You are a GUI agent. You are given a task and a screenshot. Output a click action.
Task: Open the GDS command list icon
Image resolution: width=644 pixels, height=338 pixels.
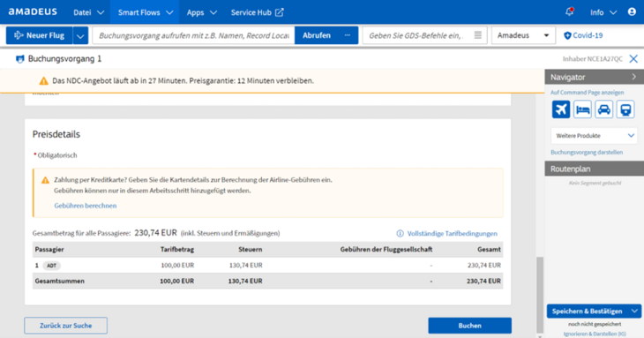click(x=477, y=35)
